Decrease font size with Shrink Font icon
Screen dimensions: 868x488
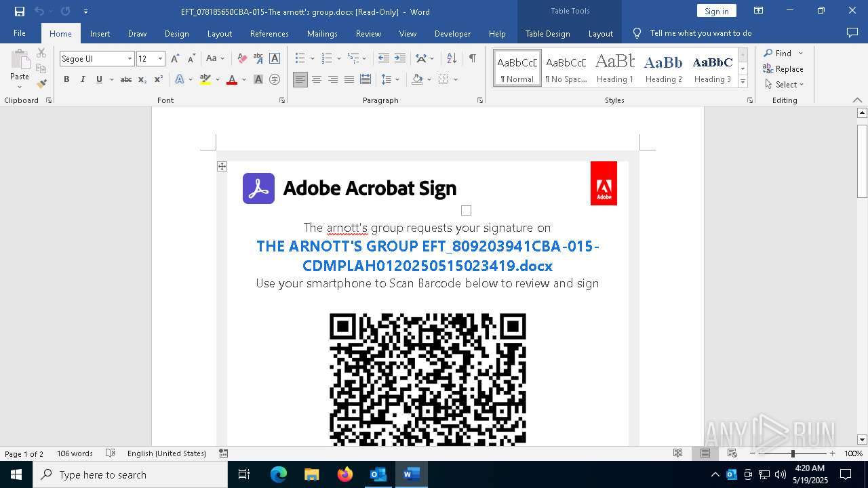191,59
